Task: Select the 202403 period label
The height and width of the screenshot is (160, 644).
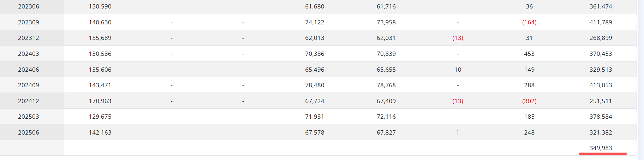Action: [29, 54]
